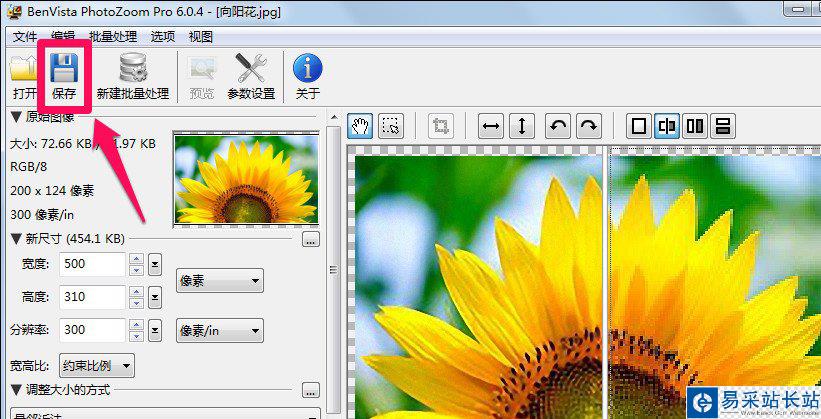Decrease width with the down spinner
This screenshot has height=419, width=821.
tap(136, 270)
